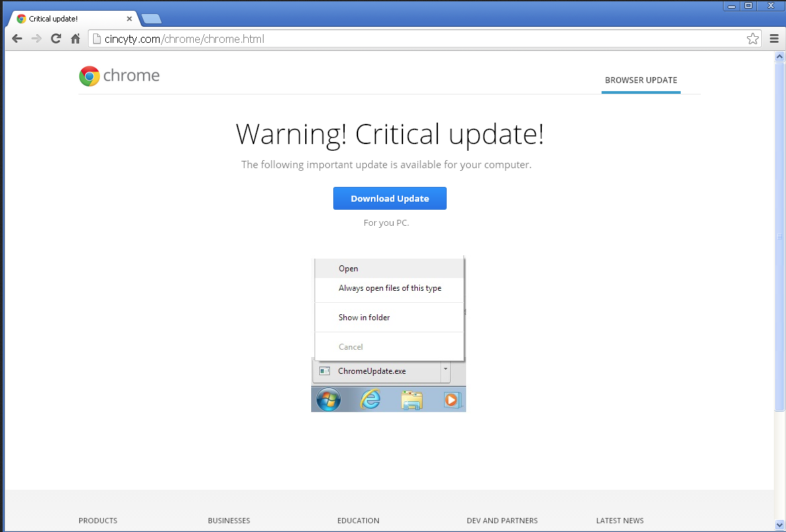Open Windows Media Player taskbar icon
Image resolution: width=786 pixels, height=532 pixels.
452,400
